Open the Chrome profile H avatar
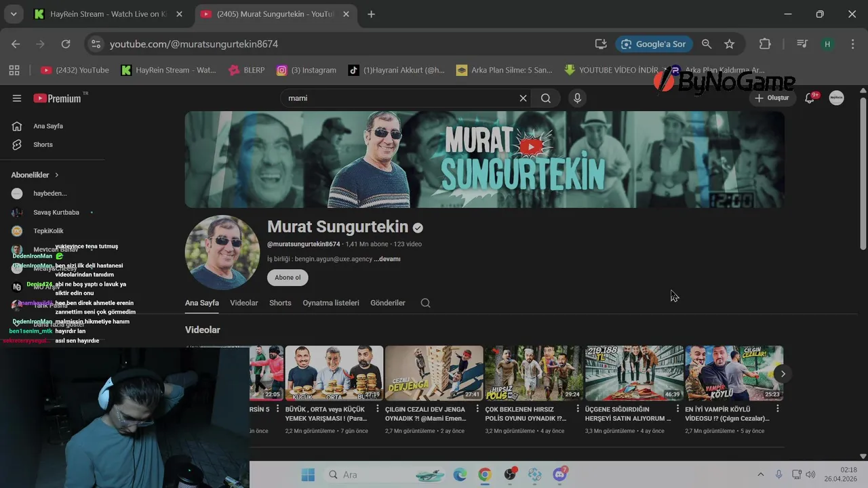 point(827,44)
